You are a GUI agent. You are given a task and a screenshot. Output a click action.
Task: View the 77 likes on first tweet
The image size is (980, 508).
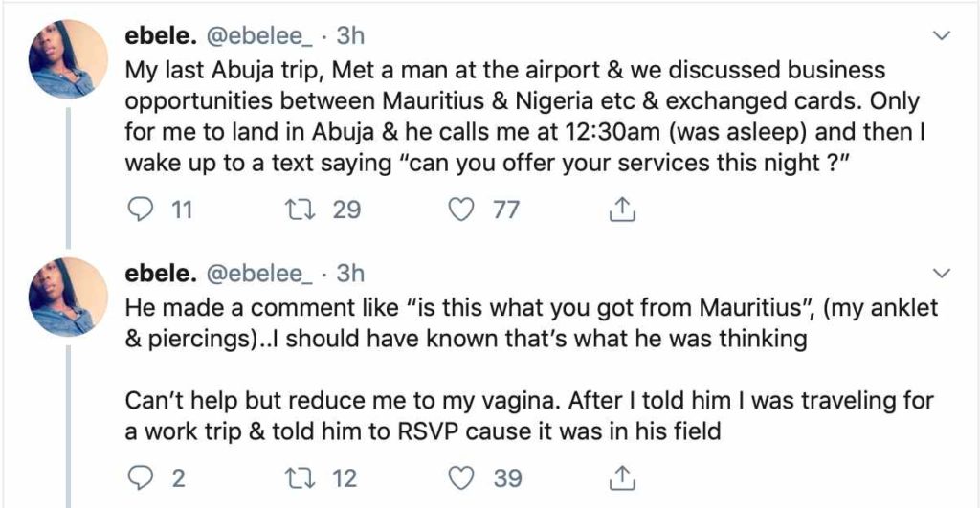506,210
